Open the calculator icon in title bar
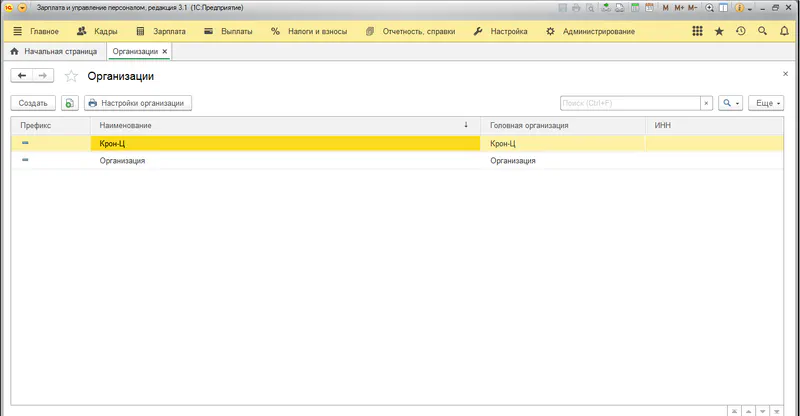 634,7
